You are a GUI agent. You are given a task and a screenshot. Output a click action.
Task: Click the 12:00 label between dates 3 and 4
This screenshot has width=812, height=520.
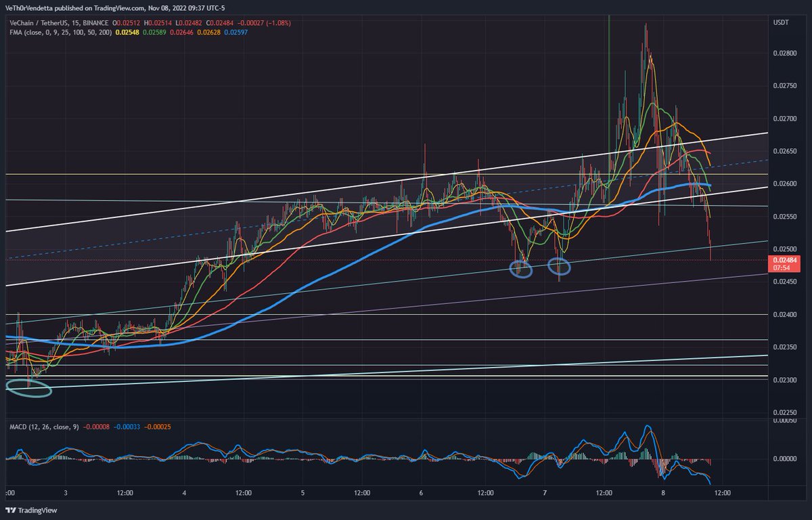click(x=125, y=493)
